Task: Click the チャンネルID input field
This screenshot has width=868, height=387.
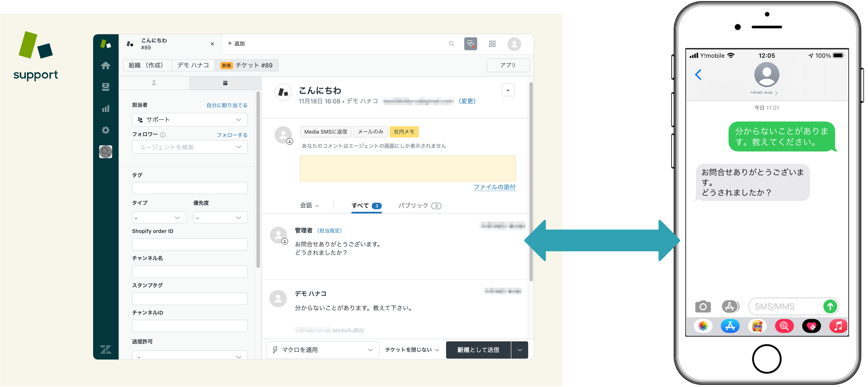Action: coord(190,326)
